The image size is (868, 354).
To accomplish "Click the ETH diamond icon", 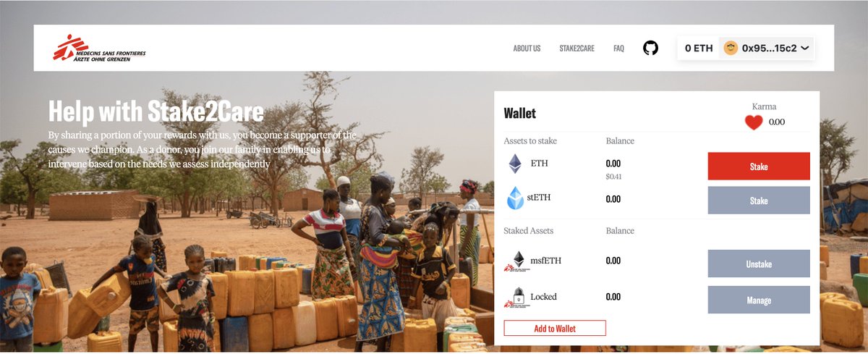I will click(515, 164).
